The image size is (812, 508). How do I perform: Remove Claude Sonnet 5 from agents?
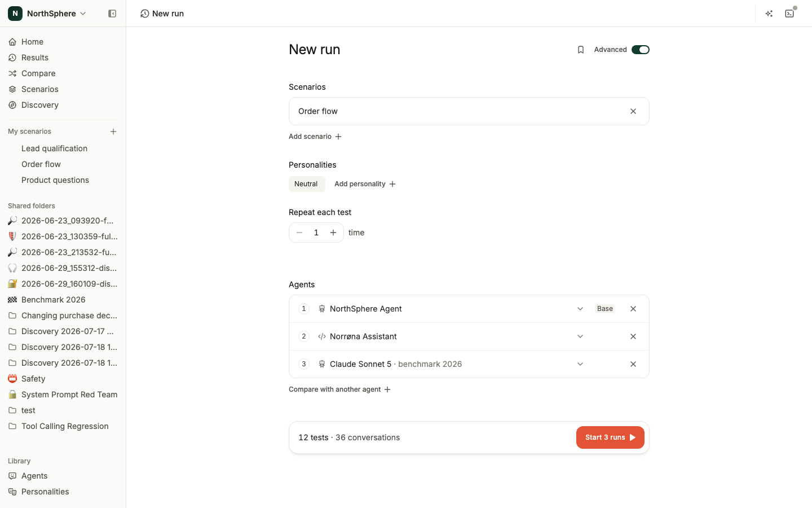pos(633,364)
